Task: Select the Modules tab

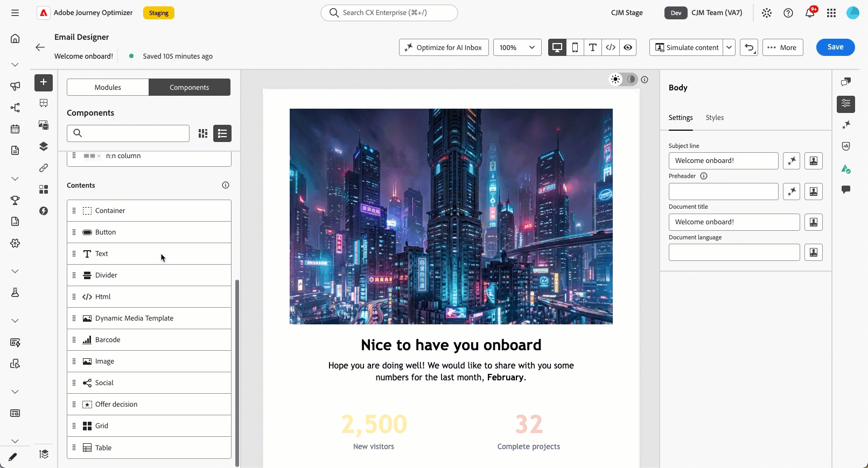Action: tap(108, 87)
